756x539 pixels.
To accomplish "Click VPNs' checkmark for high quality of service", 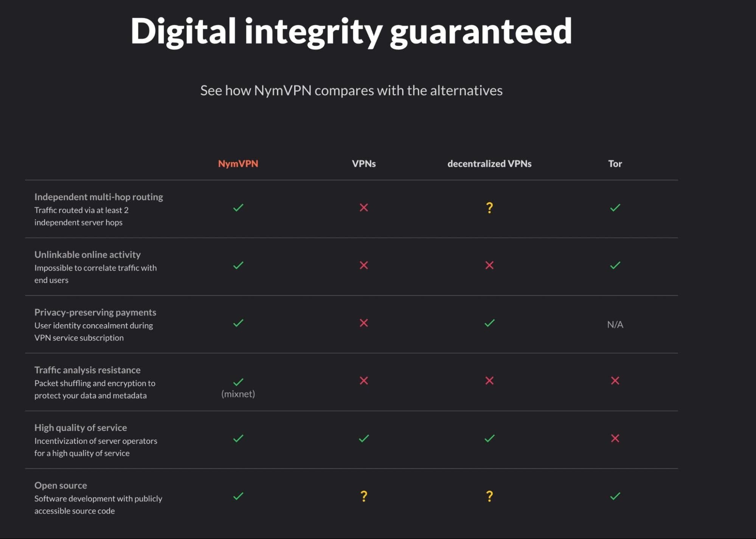I will (x=364, y=438).
